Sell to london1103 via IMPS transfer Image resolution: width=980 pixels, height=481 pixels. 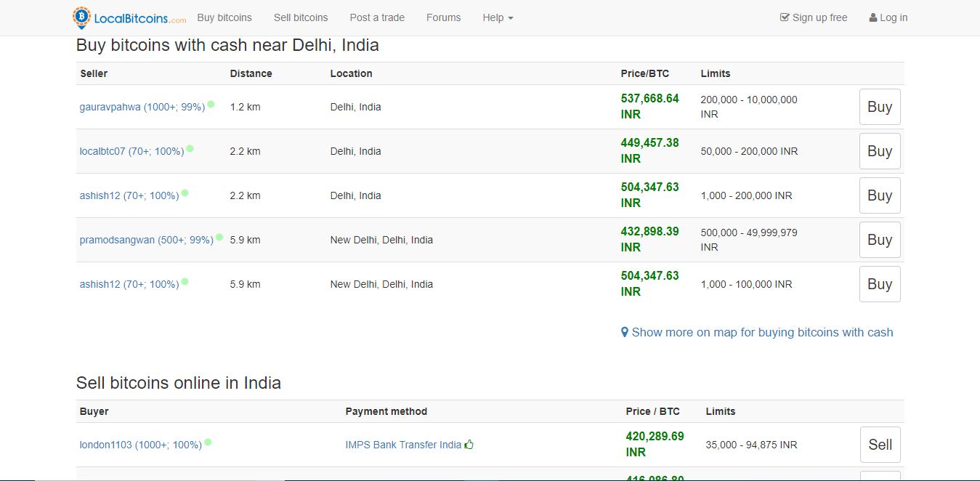880,445
